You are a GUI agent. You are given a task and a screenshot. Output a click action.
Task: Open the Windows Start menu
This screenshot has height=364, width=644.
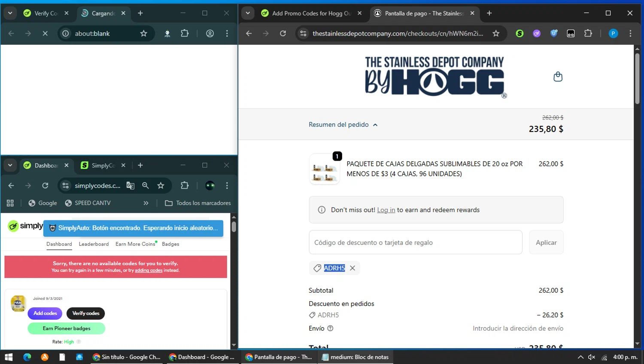click(x=9, y=357)
